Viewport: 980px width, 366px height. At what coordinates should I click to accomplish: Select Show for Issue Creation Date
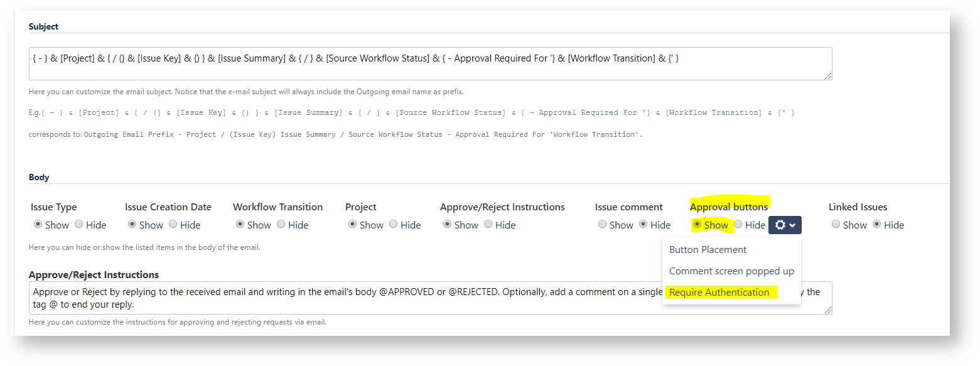132,224
